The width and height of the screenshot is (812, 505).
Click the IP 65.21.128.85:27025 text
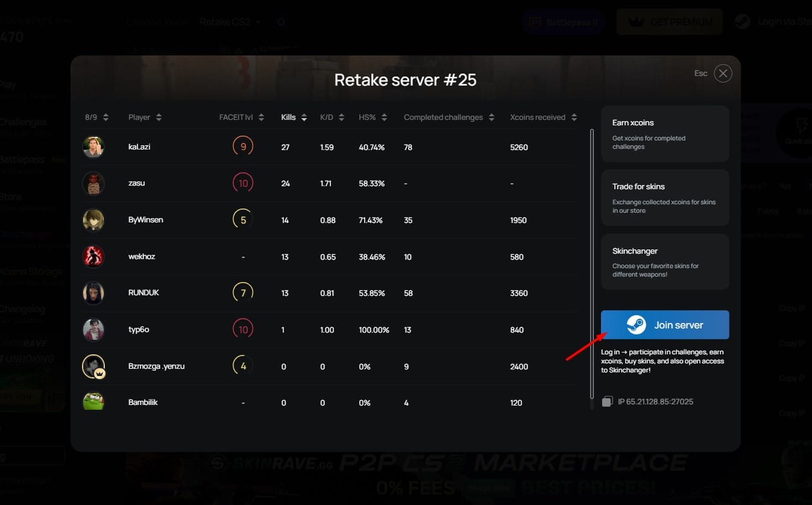[655, 401]
